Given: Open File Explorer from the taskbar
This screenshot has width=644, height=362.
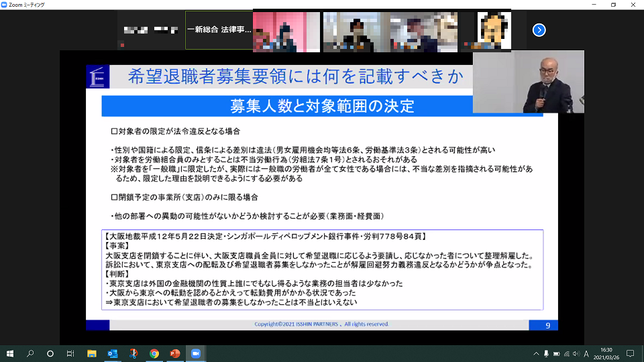Looking at the screenshot, I should (92, 353).
